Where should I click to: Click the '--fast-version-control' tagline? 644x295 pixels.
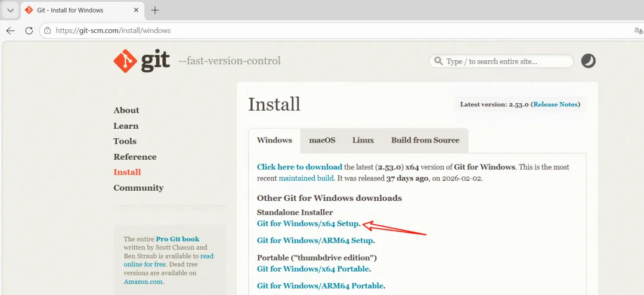(230, 61)
